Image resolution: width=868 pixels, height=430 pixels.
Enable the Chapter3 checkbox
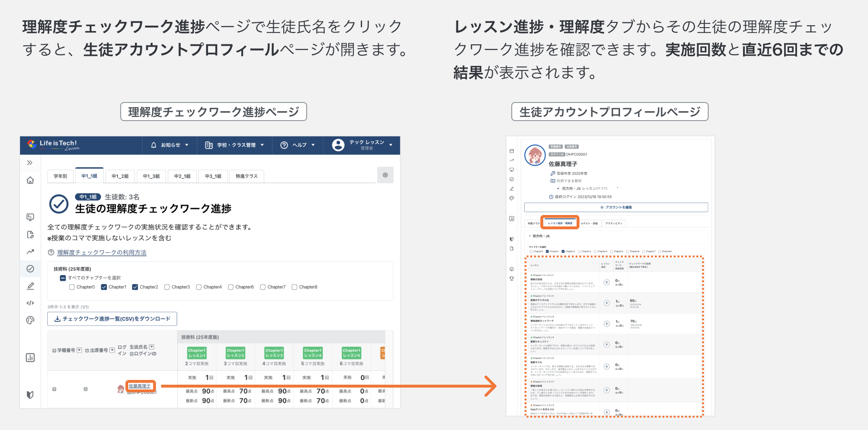click(167, 287)
